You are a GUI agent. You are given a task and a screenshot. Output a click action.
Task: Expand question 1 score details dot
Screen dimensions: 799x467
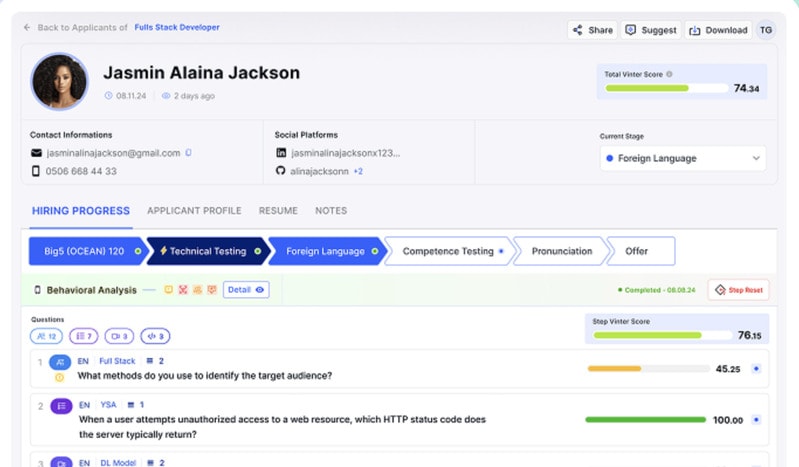click(756, 369)
